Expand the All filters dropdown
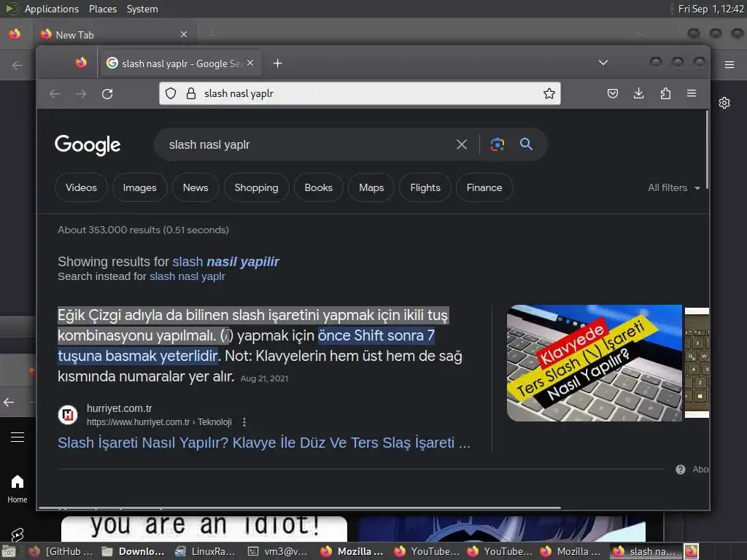747x560 pixels. 673,187
